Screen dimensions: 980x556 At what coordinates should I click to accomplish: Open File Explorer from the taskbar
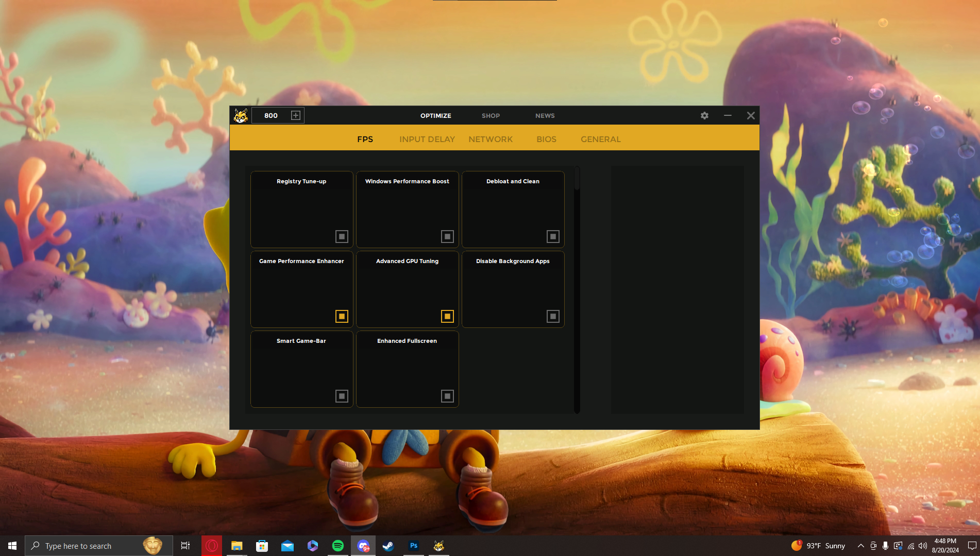(236, 546)
